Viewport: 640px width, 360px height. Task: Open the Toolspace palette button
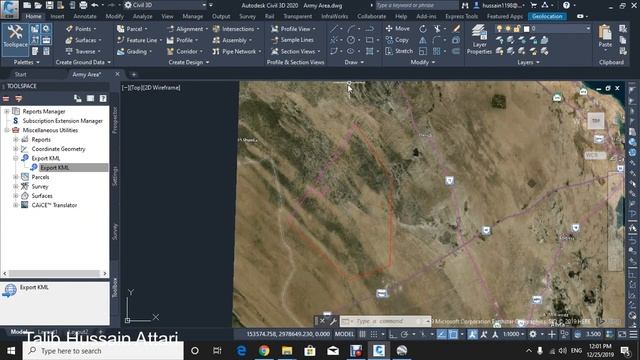pos(15,40)
